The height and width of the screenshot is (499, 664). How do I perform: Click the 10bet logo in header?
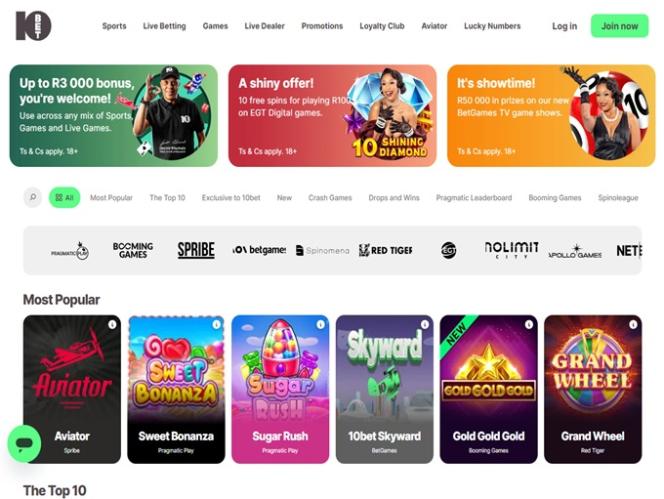click(33, 26)
